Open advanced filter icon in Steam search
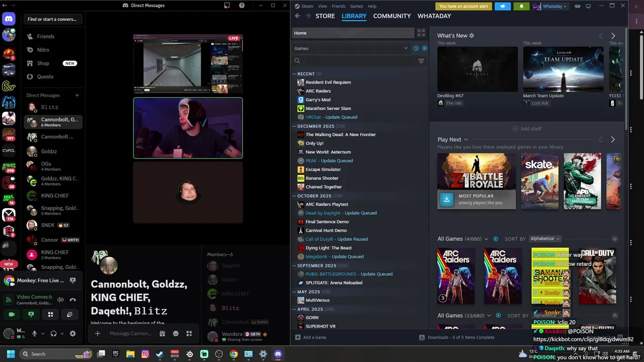The width and height of the screenshot is (644, 362). [421, 61]
